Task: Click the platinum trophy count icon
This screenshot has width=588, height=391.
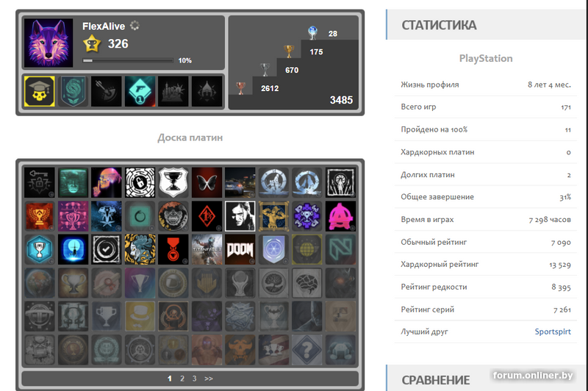Action: point(312,32)
